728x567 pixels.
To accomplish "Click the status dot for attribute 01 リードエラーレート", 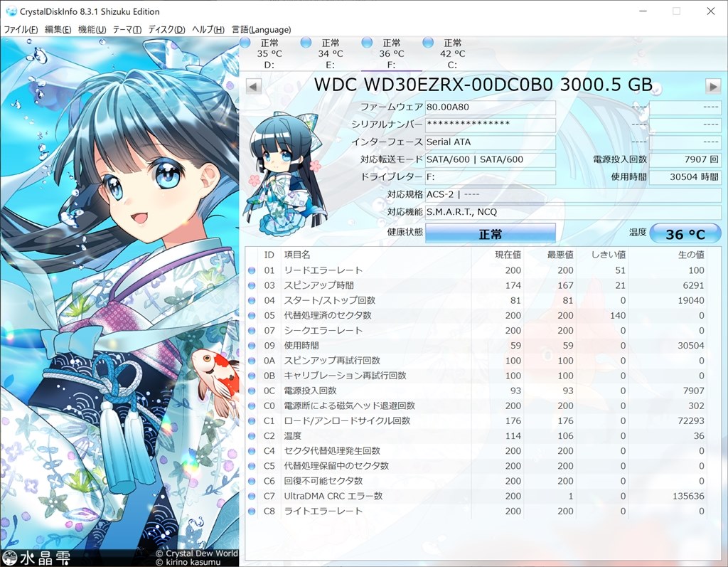I will 252,270.
